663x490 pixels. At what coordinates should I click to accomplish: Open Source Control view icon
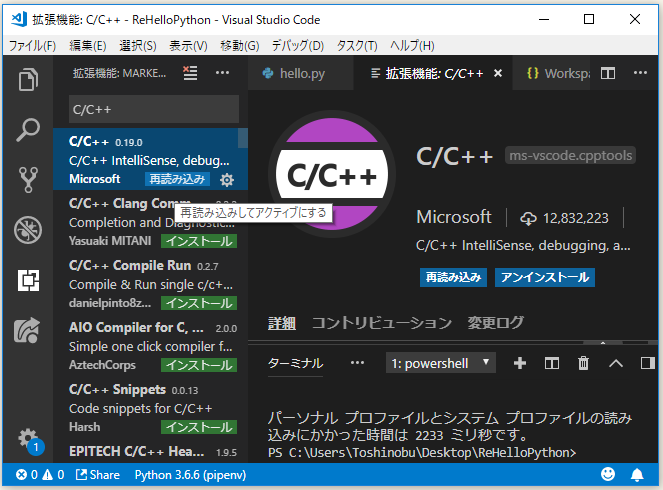(28, 180)
